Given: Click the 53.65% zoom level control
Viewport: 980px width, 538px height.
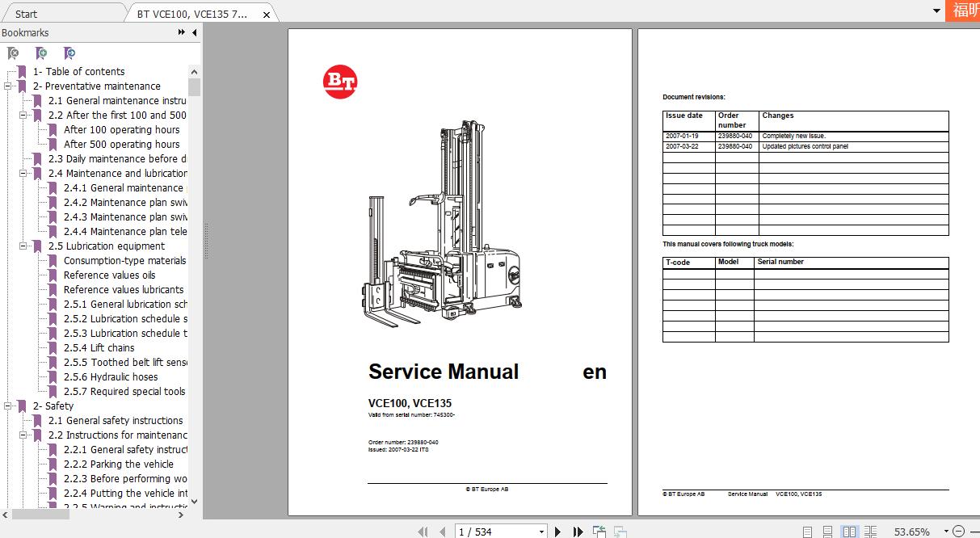Looking at the screenshot, I should 914,532.
